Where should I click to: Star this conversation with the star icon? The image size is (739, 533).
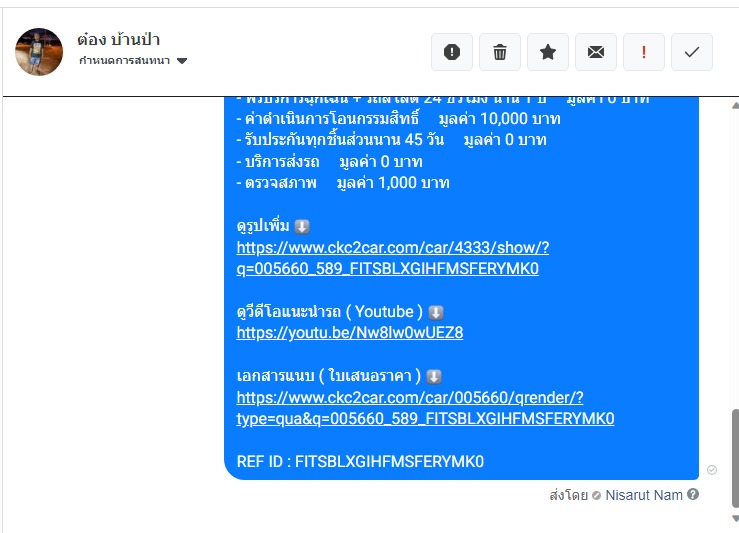548,52
